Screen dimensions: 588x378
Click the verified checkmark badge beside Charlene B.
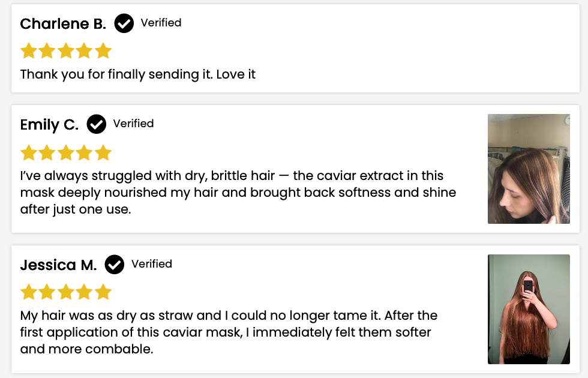(124, 23)
